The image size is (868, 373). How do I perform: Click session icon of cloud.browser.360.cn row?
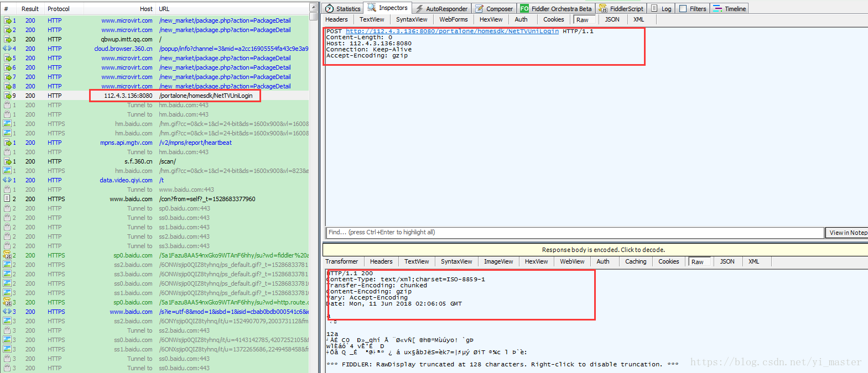coord(8,49)
